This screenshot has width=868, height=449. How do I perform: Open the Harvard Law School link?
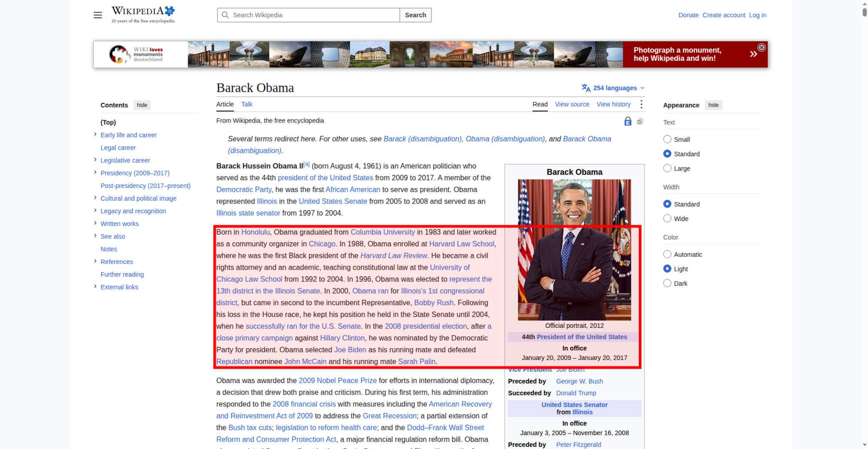coord(461,244)
